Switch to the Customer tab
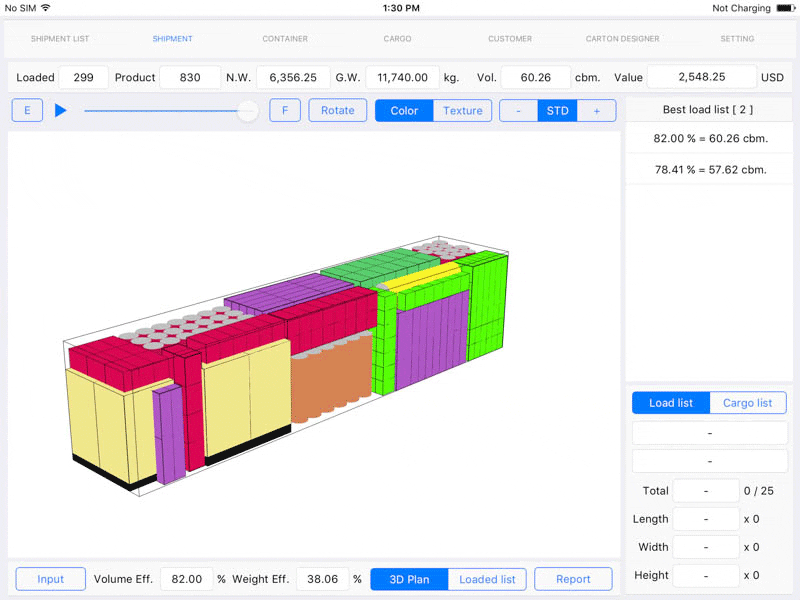The width and height of the screenshot is (800, 600). click(510, 39)
